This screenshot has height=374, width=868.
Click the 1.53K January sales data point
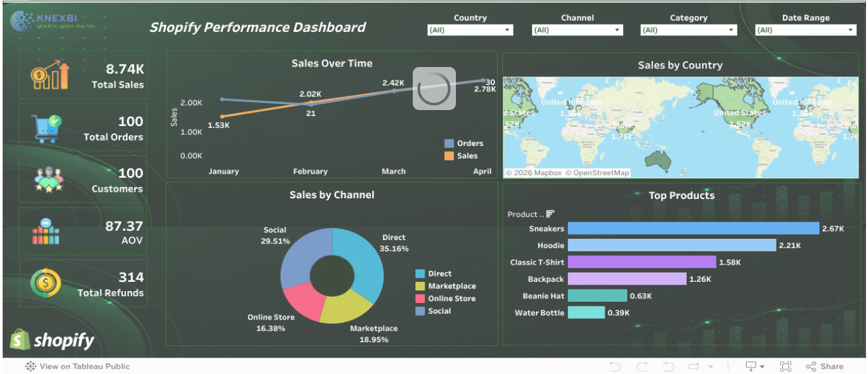point(222,116)
